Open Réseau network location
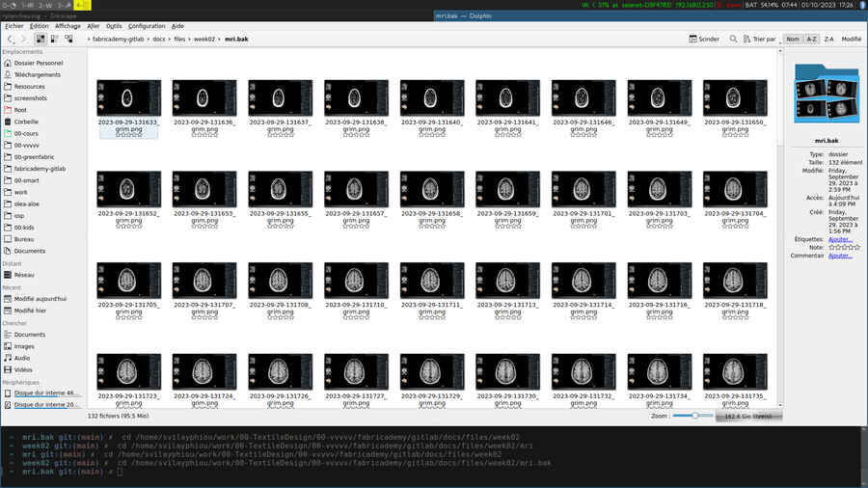 coord(24,275)
